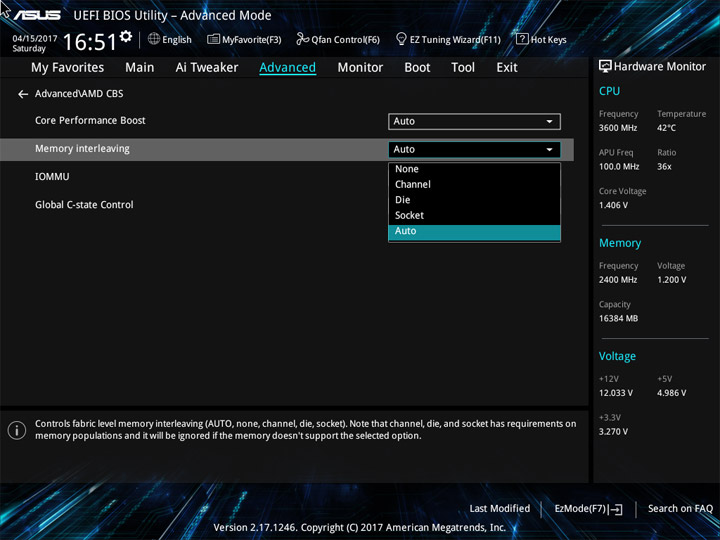This screenshot has width=720, height=540.
Task: Click +3.3V value 3.270 V
Action: (x=613, y=432)
